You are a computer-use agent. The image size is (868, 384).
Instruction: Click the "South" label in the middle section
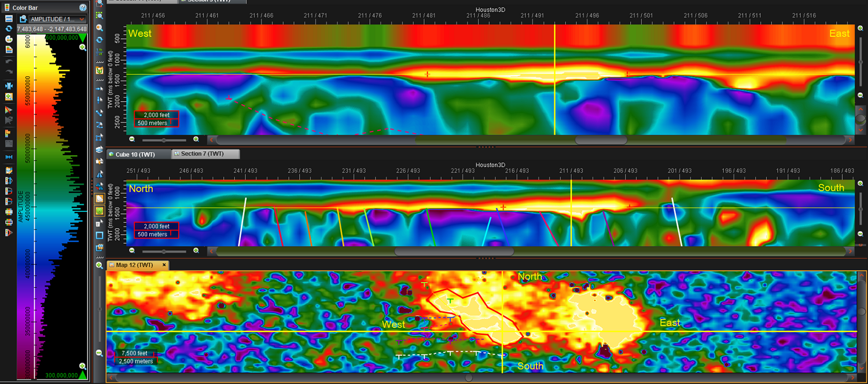(831, 188)
